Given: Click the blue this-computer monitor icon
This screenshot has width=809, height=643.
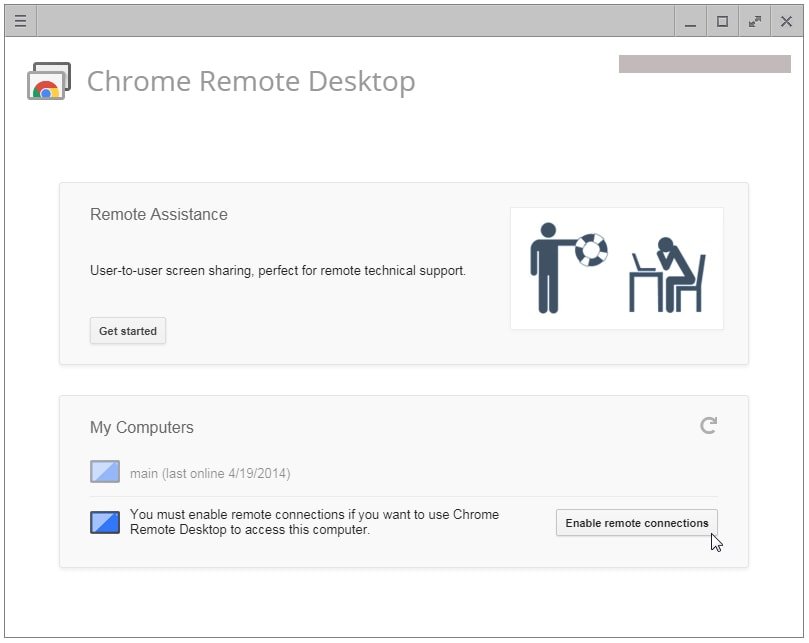Looking at the screenshot, I should (105, 522).
